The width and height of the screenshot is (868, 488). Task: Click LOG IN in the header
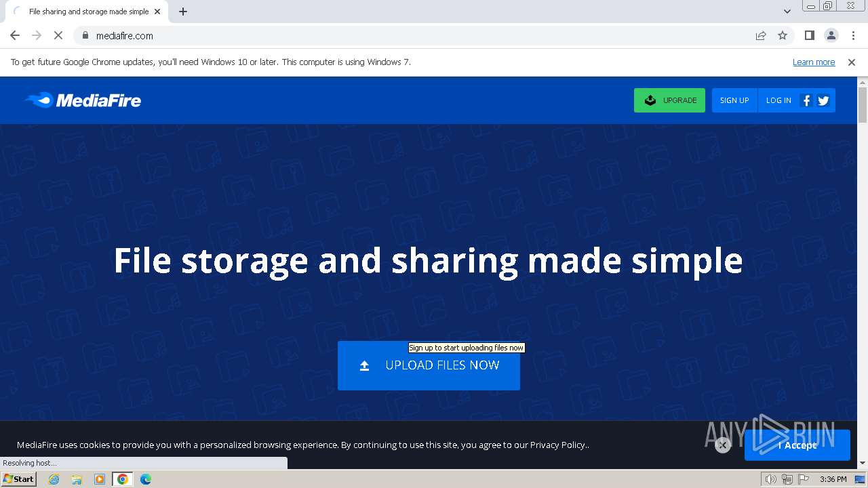click(778, 100)
